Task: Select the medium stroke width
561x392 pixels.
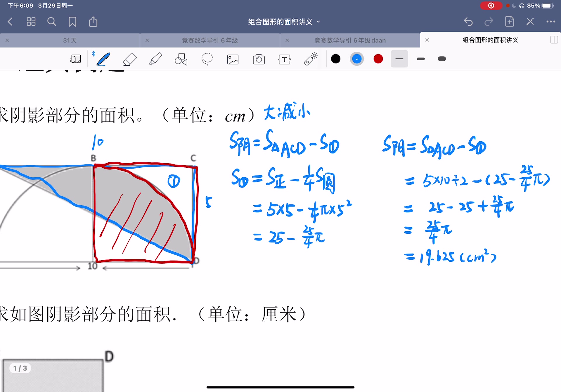Action: (x=421, y=59)
